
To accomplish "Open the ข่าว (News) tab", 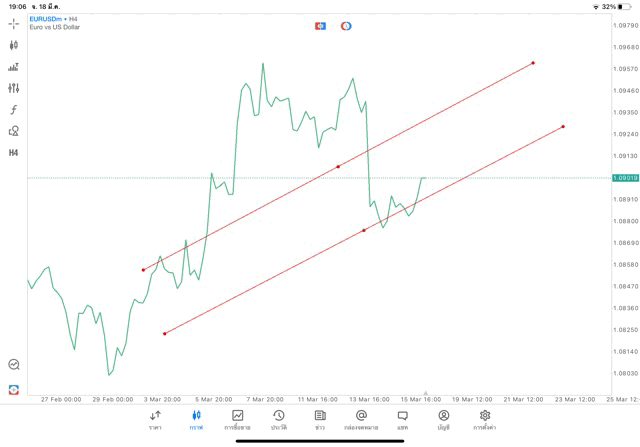I will pyautogui.click(x=320, y=420).
